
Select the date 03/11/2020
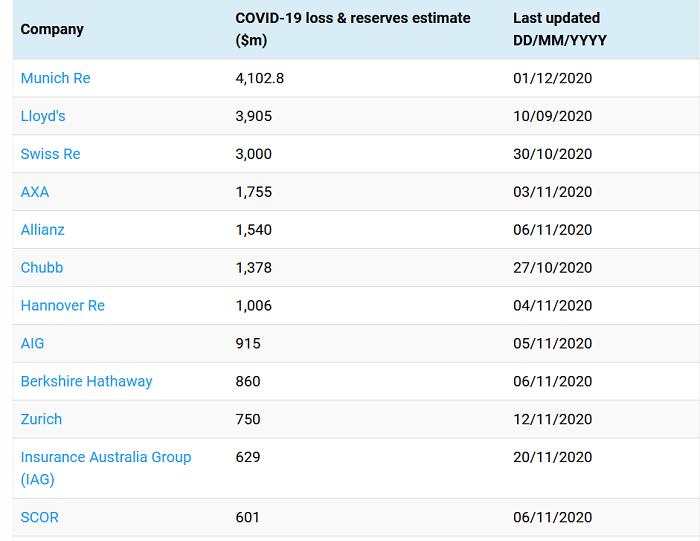tap(552, 192)
